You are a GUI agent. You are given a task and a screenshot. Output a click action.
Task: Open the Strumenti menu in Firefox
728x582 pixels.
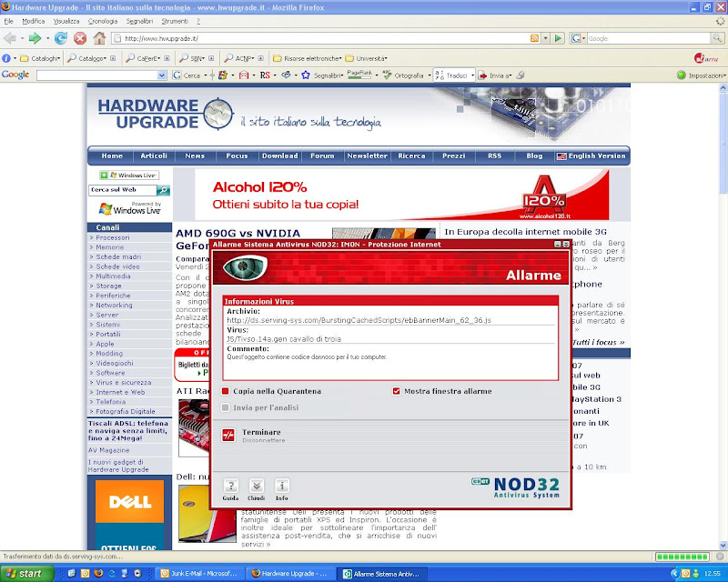click(175, 20)
